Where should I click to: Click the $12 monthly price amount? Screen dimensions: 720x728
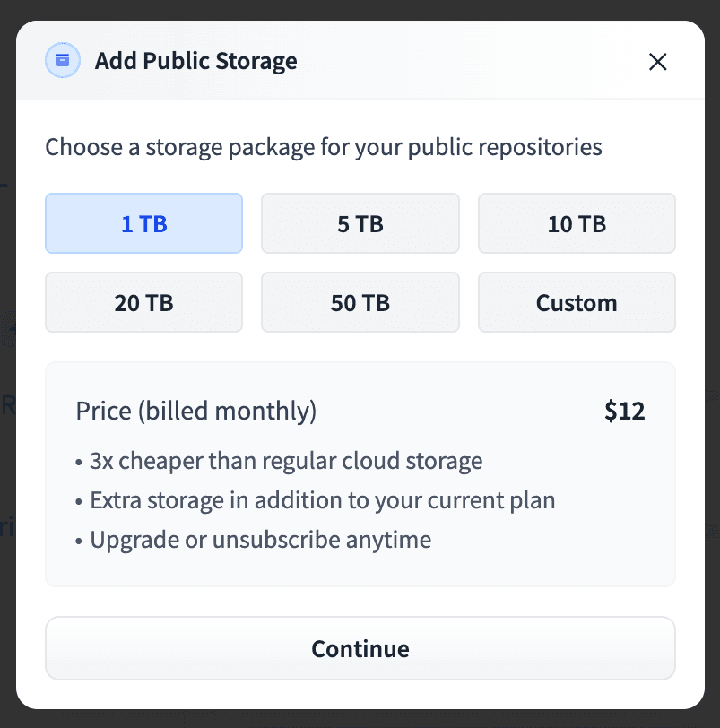625,411
